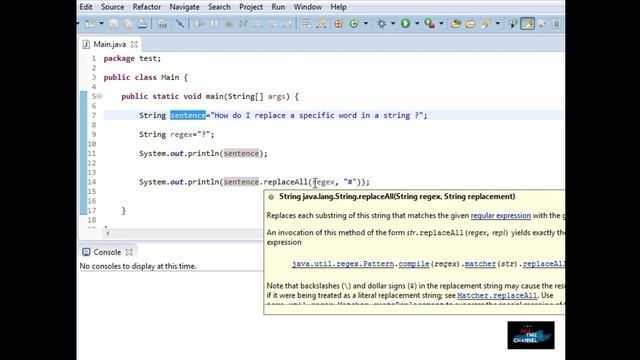Click 'regex' argument inside replaceAll call

coord(324,182)
